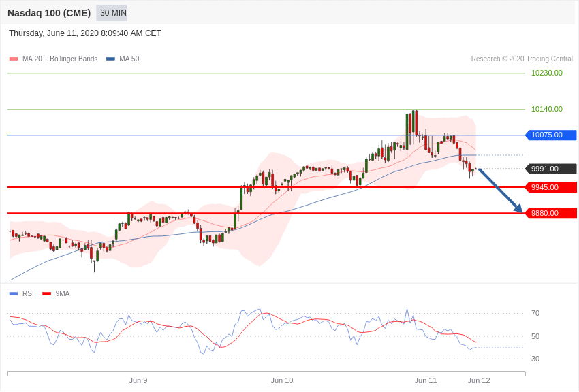Image resolution: width=579 pixels, height=392 pixels.
Task: Click the Nasdaq 100 (CME) title
Action: (49, 14)
